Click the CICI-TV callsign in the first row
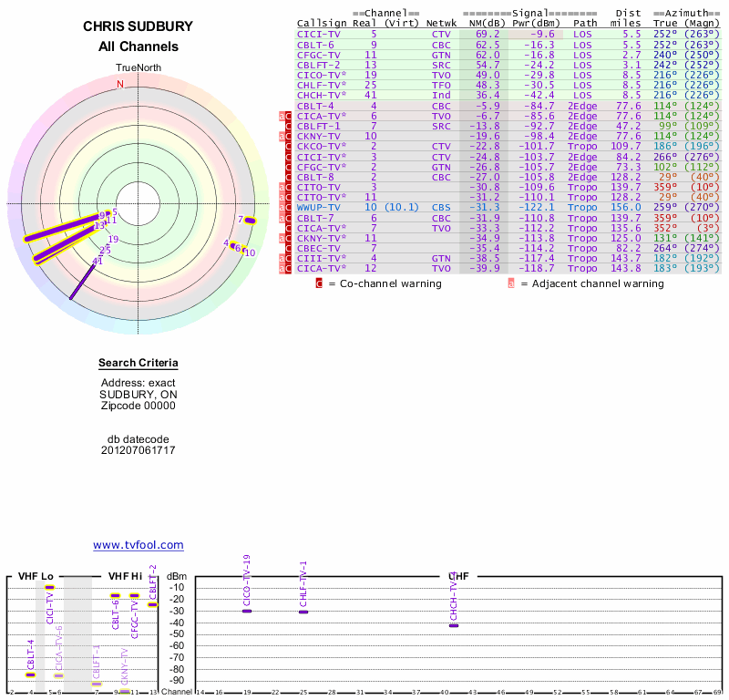This screenshot has width=729, height=700. coord(316,34)
